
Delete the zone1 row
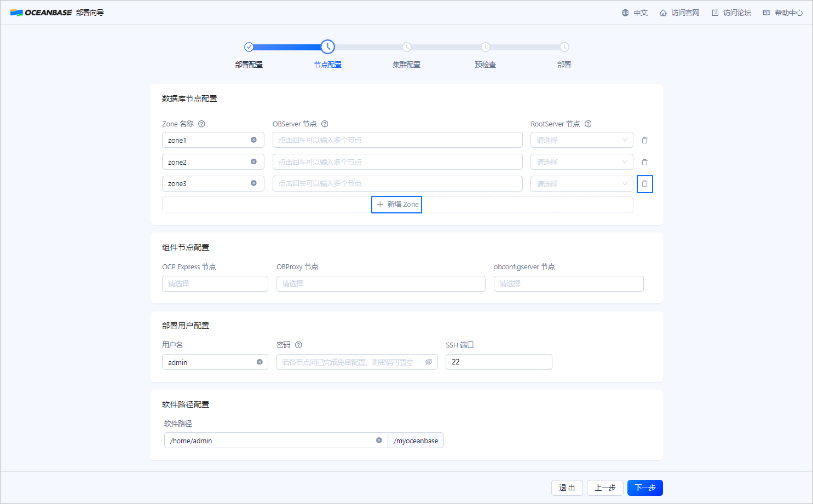click(x=644, y=140)
